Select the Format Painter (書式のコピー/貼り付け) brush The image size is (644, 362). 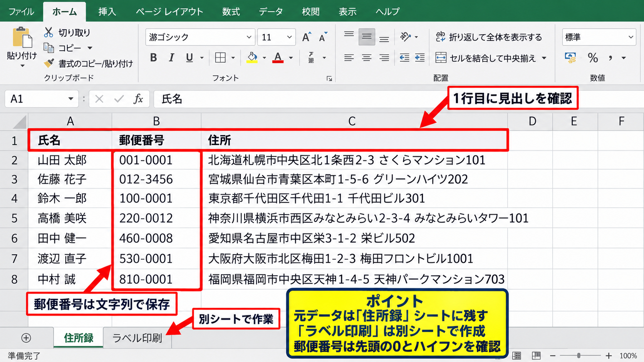coord(49,63)
